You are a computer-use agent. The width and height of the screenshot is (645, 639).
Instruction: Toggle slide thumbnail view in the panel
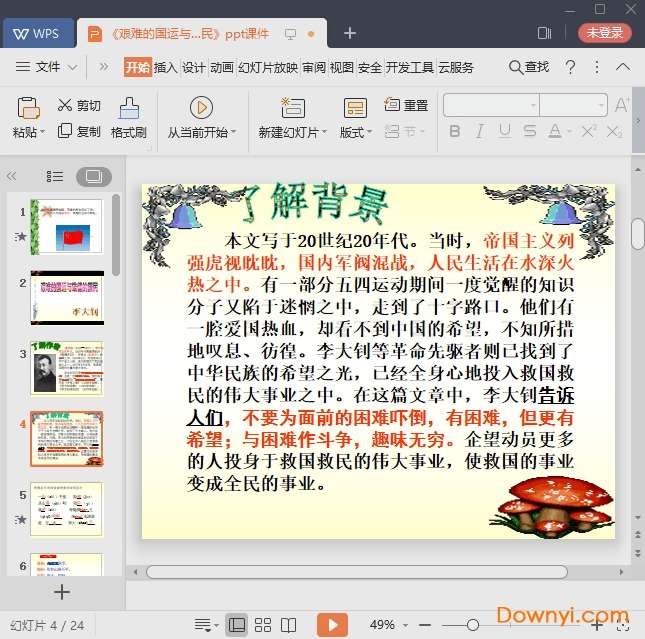tap(93, 176)
